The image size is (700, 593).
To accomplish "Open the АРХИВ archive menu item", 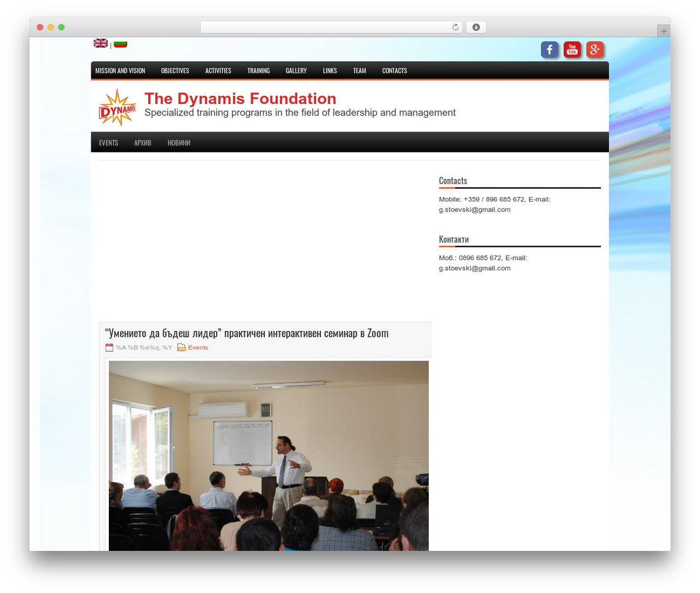I will [143, 143].
